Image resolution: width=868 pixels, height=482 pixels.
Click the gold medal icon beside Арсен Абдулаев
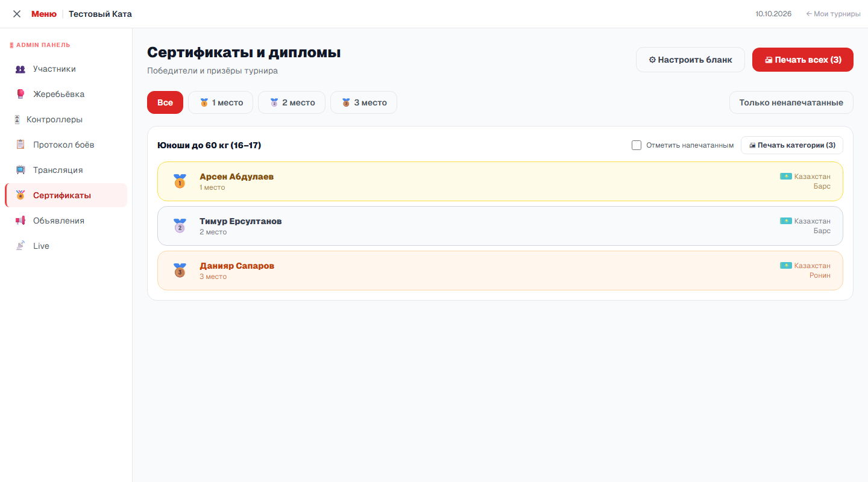point(180,181)
